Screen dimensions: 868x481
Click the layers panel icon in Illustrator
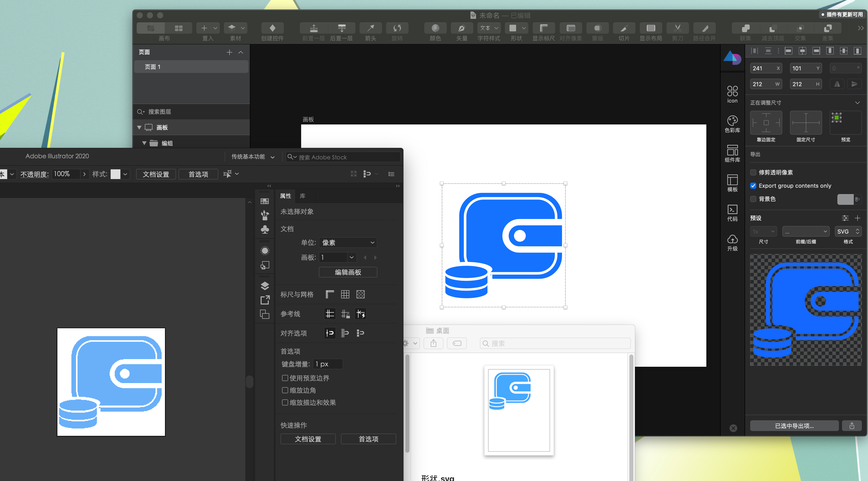click(x=265, y=286)
